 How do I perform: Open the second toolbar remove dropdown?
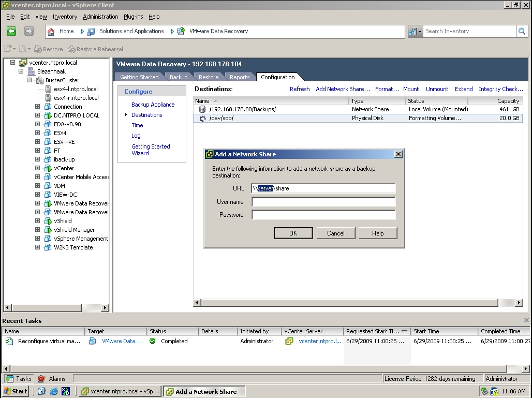(25, 49)
